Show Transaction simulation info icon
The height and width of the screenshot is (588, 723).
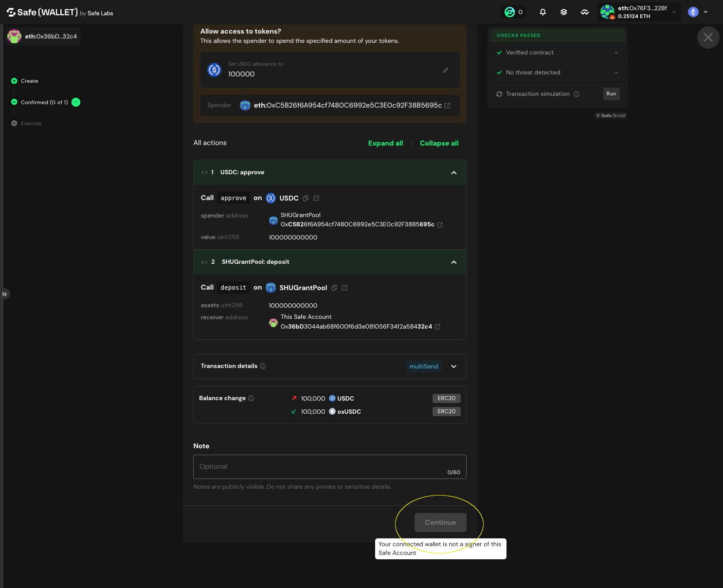(577, 94)
